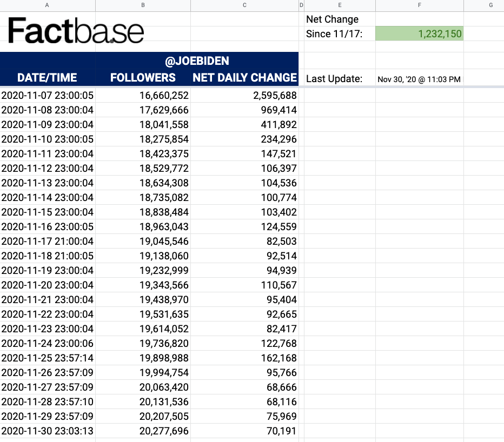The width and height of the screenshot is (504, 442).
Task: Select the date cell 2020-11-07 23:00:05
Action: [x=48, y=96]
